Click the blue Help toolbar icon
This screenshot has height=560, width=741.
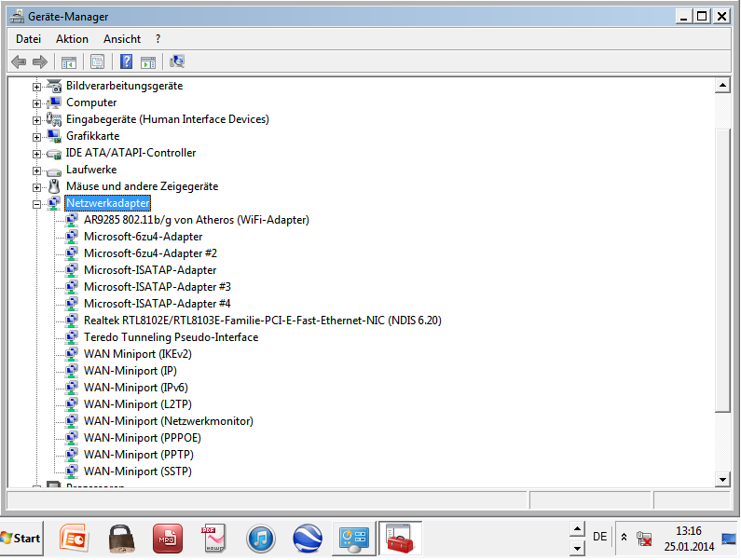coord(126,61)
